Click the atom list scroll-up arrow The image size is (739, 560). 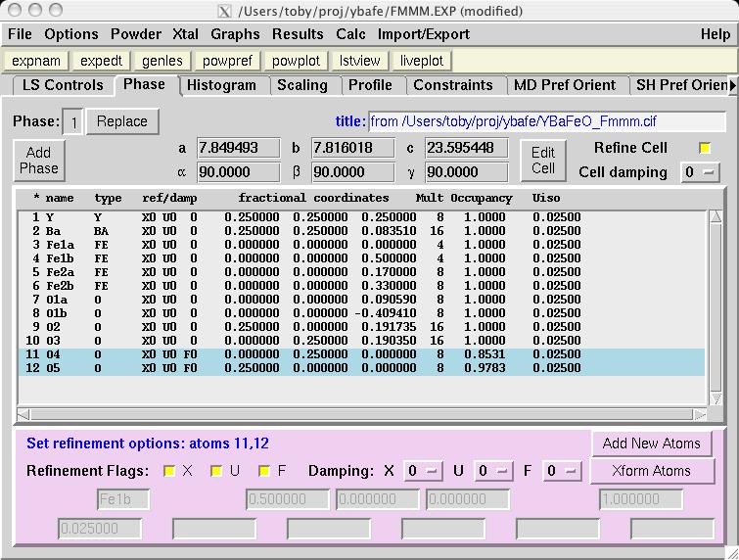point(716,216)
